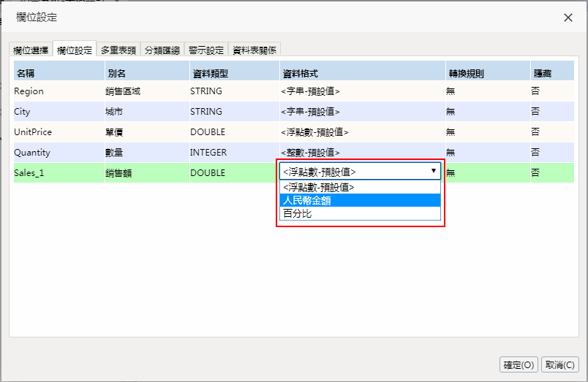Switch to the 分類匯總 tab
588x382 pixels.
coord(162,50)
